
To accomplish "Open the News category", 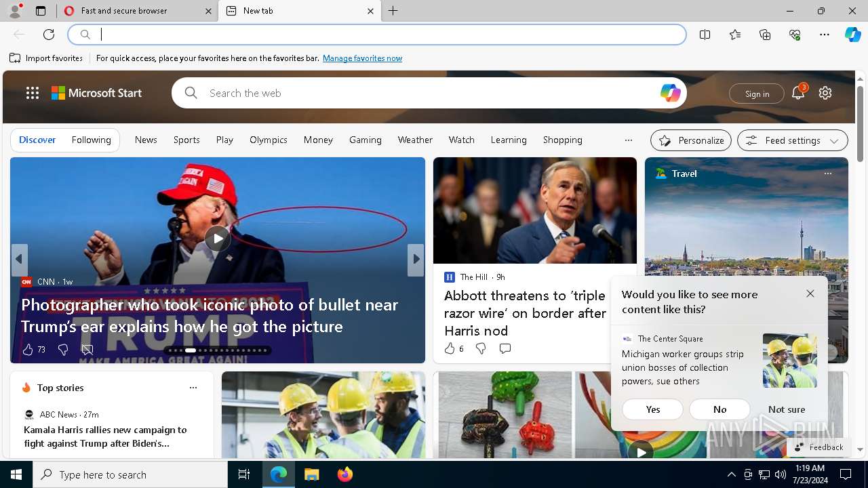I will [146, 140].
